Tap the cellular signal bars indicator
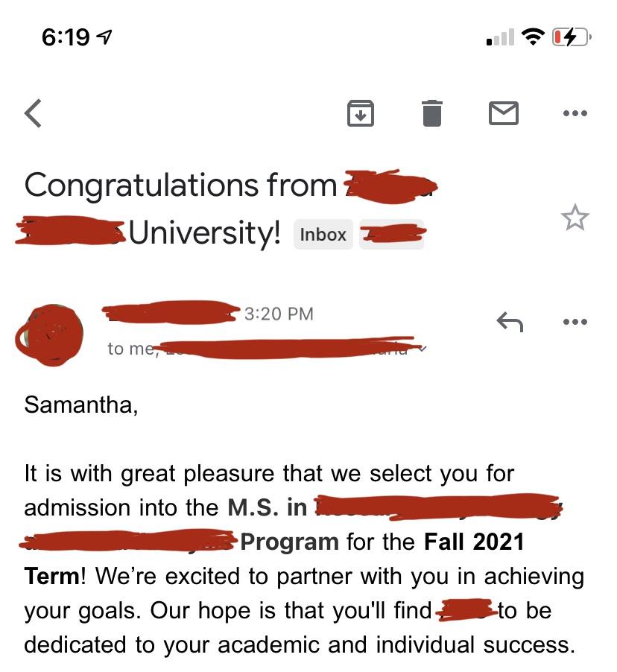Image resolution: width=617 pixels, height=672 pixels. [500, 37]
